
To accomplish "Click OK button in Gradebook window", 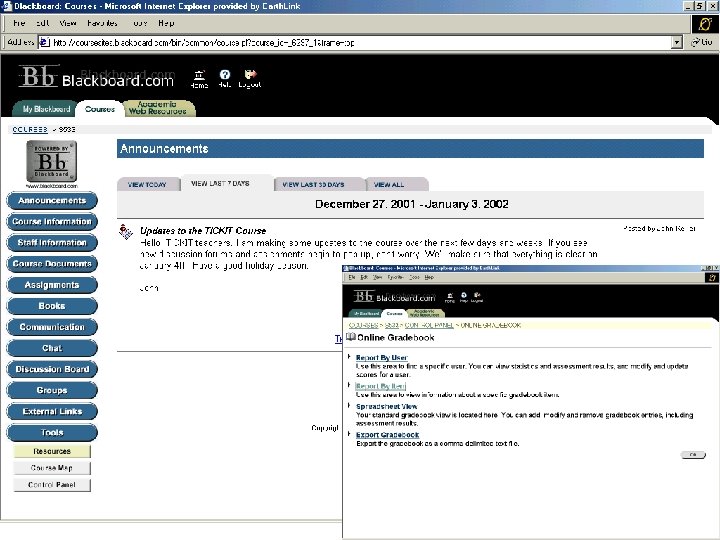I will (x=693, y=455).
